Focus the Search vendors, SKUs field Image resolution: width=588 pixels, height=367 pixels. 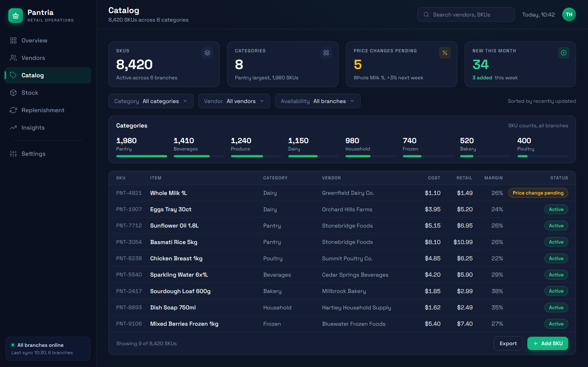[466, 14]
